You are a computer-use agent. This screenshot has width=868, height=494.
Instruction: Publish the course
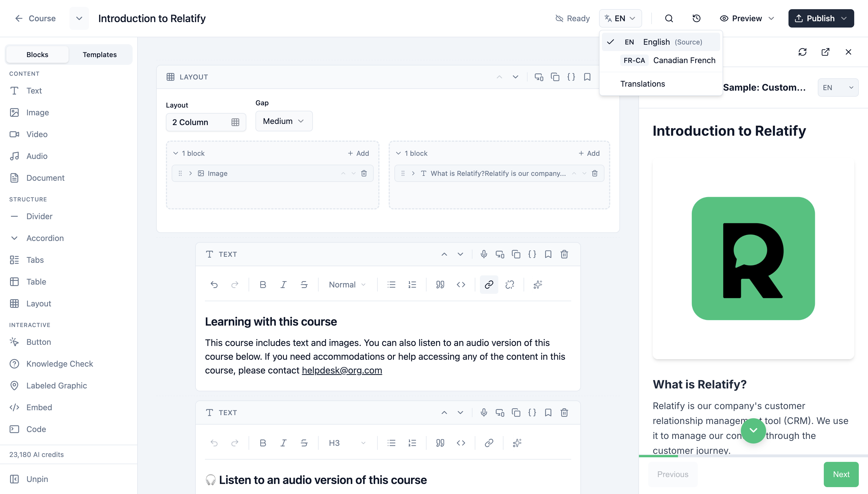pyautogui.click(x=820, y=18)
